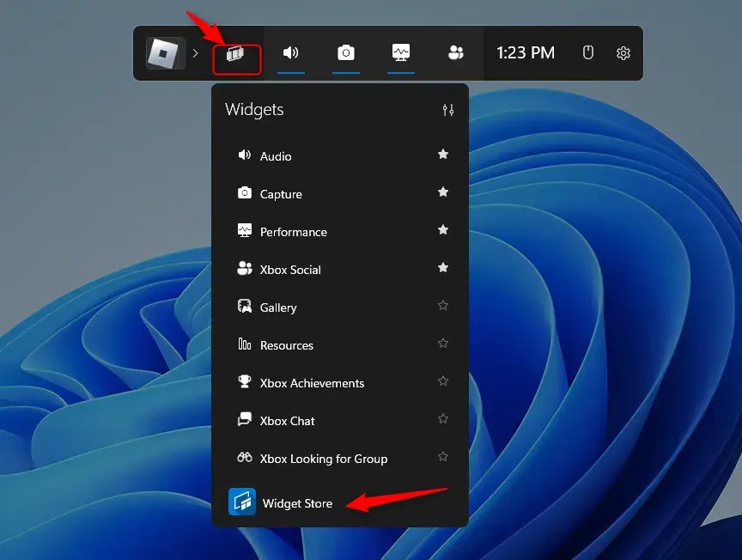Toggle the Capture camera icon in the top bar
This screenshot has width=742, height=560.
click(346, 52)
